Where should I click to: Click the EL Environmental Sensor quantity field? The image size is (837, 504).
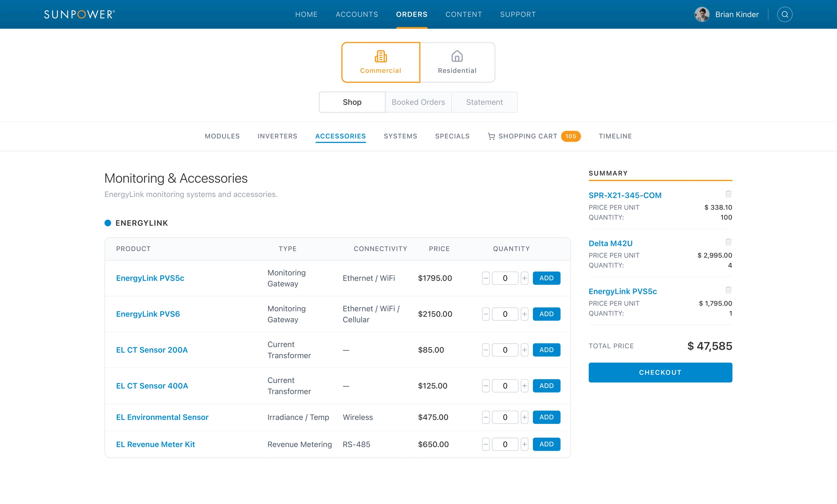tap(505, 417)
